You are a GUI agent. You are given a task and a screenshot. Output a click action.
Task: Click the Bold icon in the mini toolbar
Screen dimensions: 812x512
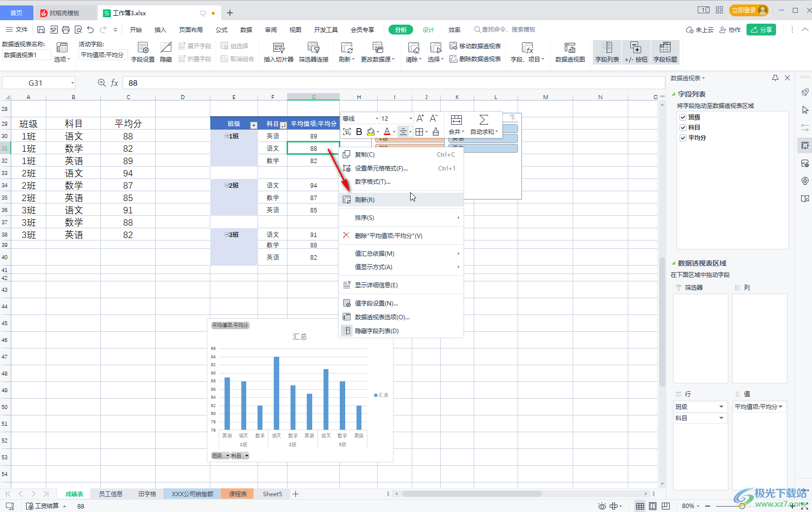[359, 132]
